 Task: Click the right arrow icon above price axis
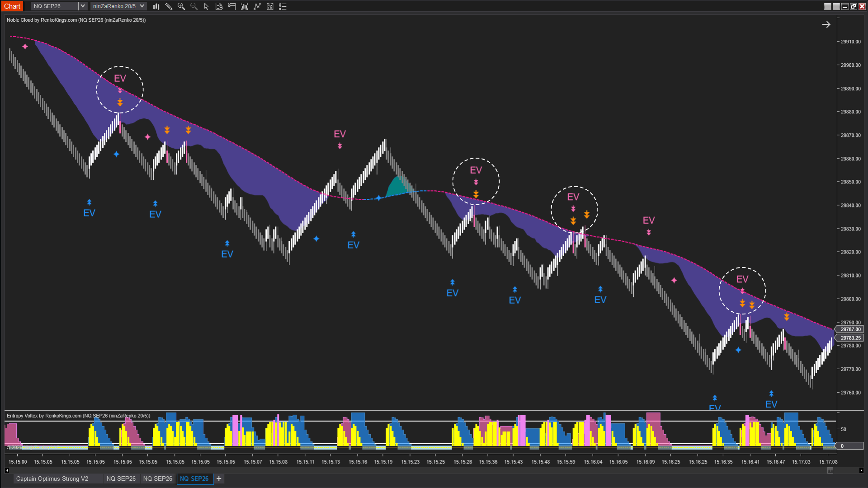pyautogui.click(x=826, y=24)
